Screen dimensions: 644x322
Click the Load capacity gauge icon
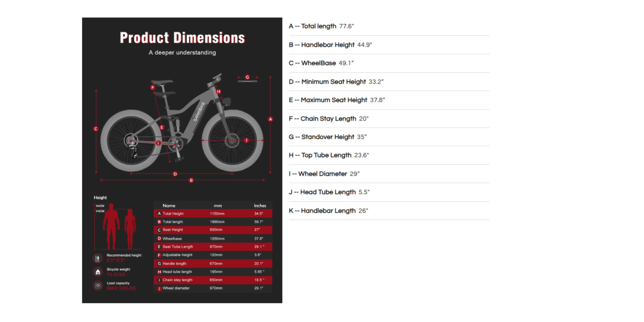98,285
